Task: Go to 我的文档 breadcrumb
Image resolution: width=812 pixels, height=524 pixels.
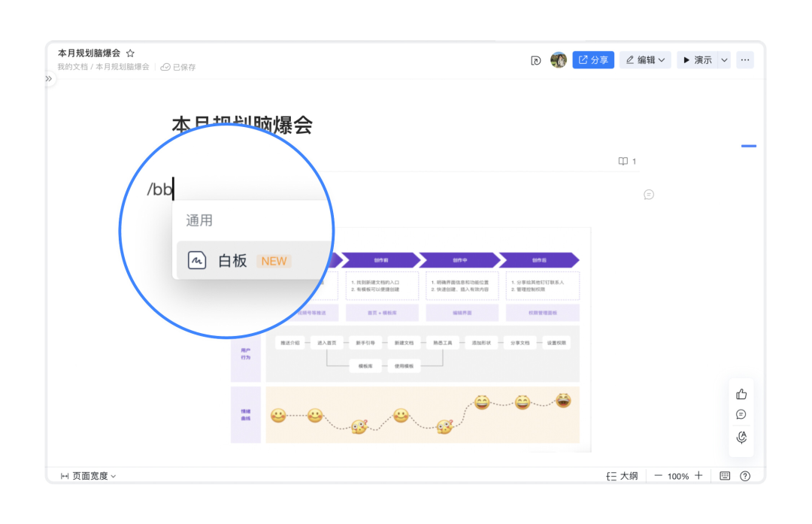Action: tap(72, 67)
